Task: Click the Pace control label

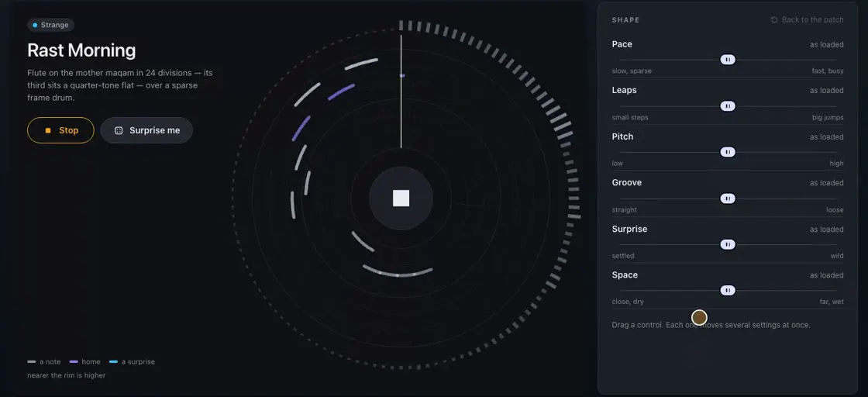Action: pyautogui.click(x=622, y=43)
